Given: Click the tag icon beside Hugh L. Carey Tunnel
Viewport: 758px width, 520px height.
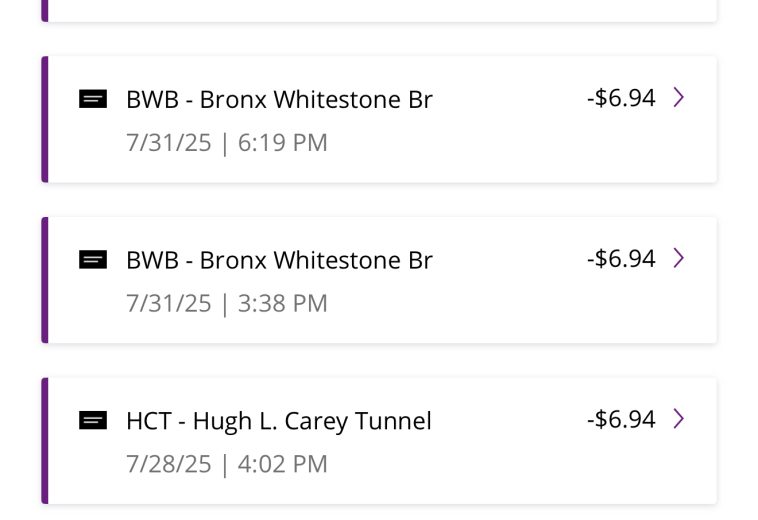Looking at the screenshot, I should [93, 421].
